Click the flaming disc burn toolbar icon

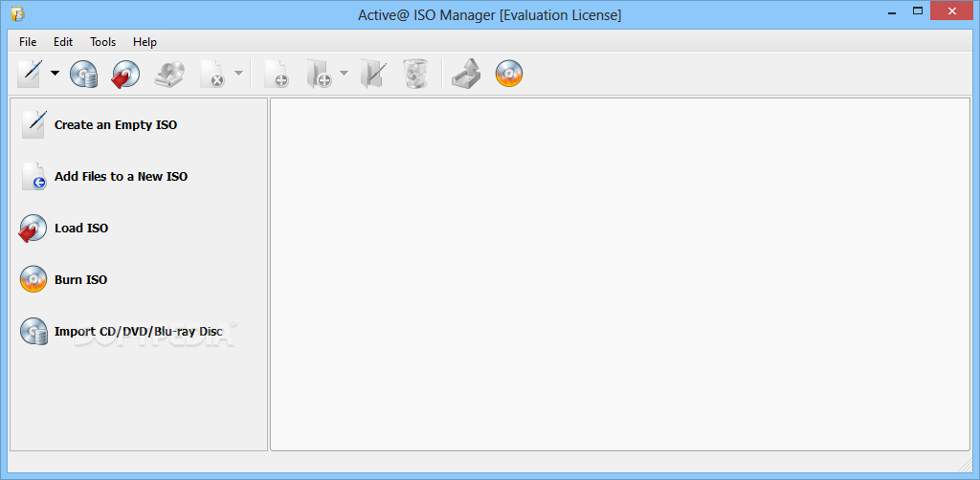(509, 74)
